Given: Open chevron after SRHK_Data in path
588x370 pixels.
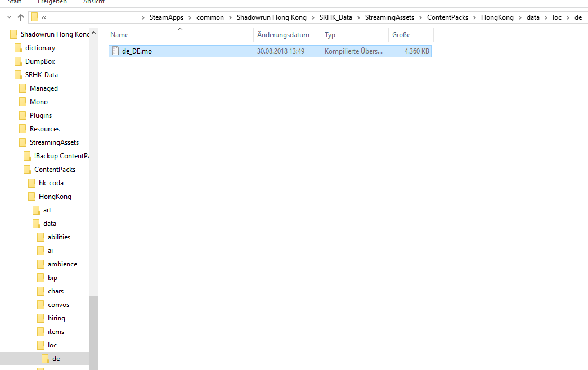Looking at the screenshot, I should pos(358,17).
